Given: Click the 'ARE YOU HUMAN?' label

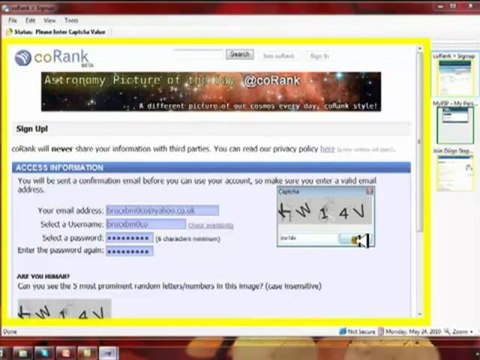Looking at the screenshot, I should pos(43,276).
